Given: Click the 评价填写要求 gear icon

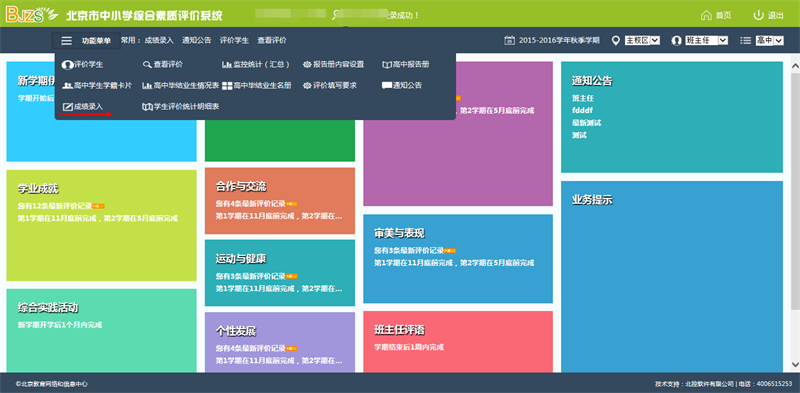Looking at the screenshot, I should [307, 86].
